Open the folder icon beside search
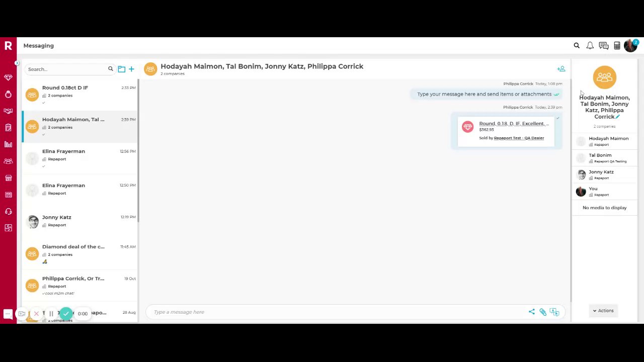Image resolution: width=644 pixels, height=362 pixels. [x=121, y=69]
